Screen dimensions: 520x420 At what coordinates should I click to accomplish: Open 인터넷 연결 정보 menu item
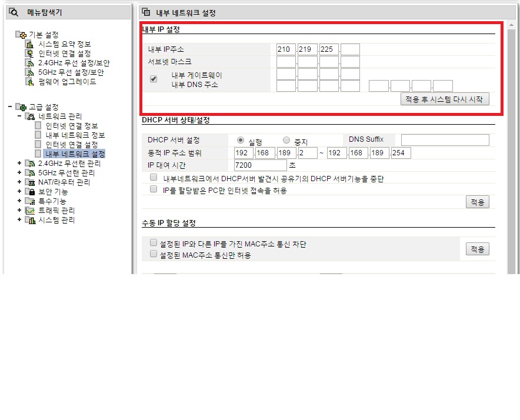click(x=72, y=126)
